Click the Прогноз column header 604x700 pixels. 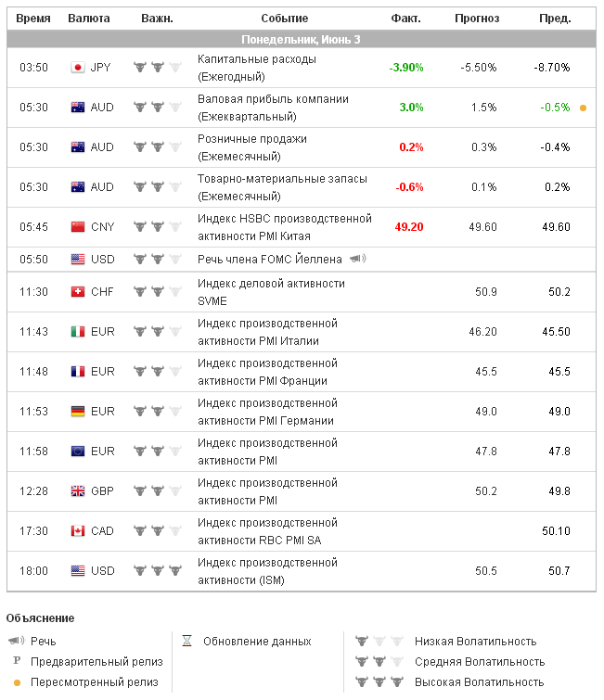coord(477,19)
